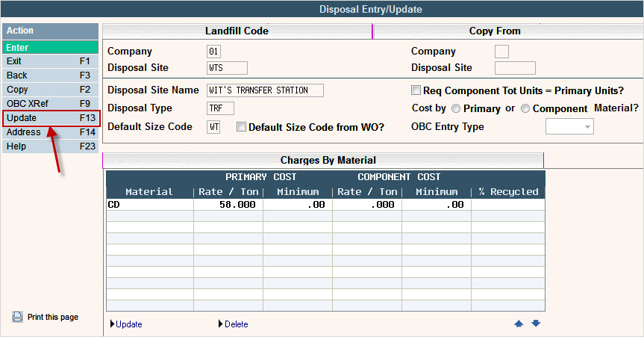
Task: Select Exit F1 action
Action: (51, 61)
